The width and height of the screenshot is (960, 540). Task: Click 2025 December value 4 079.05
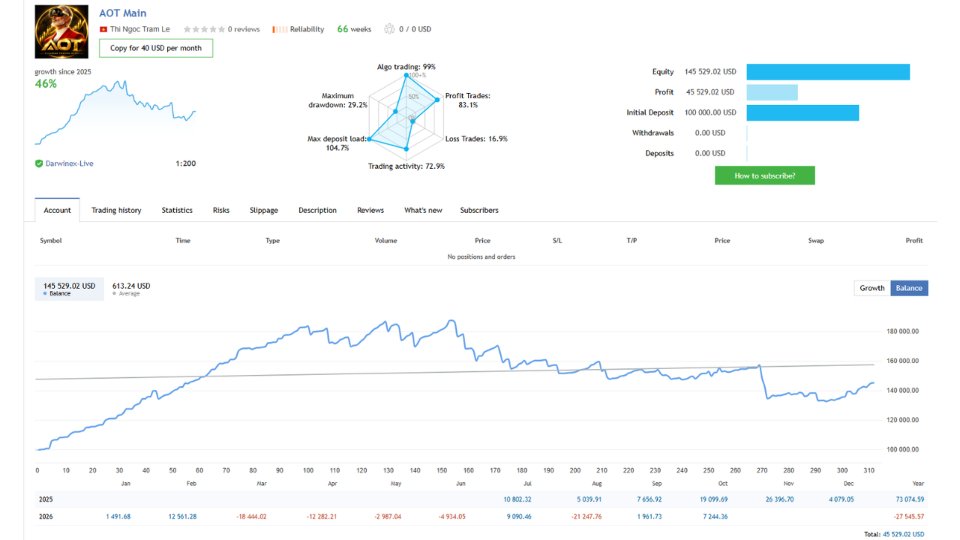[x=841, y=500]
